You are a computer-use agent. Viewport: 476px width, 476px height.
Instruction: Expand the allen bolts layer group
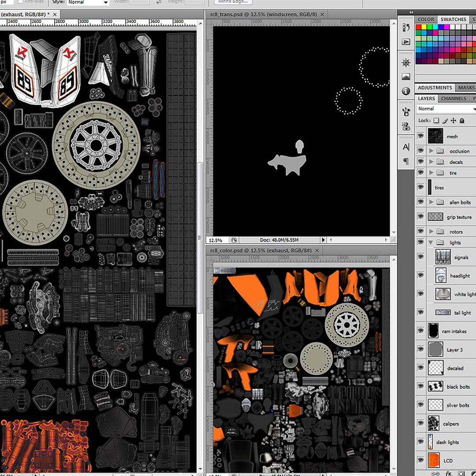tap(431, 202)
